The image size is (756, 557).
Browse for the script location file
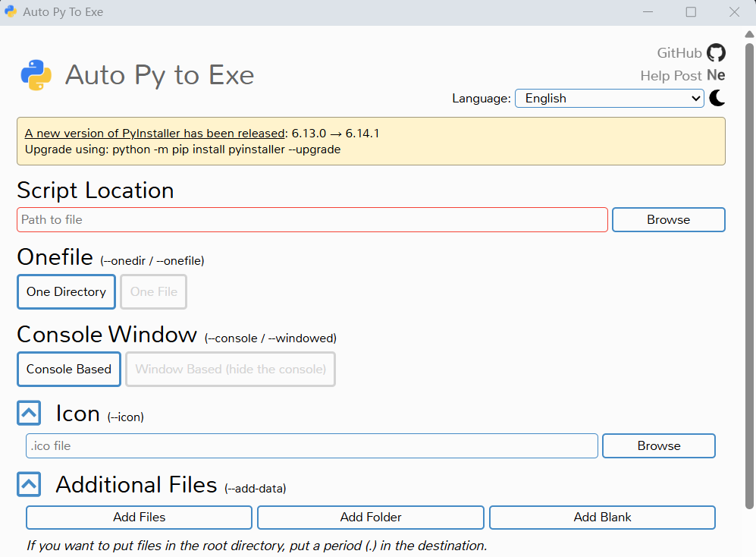click(668, 219)
